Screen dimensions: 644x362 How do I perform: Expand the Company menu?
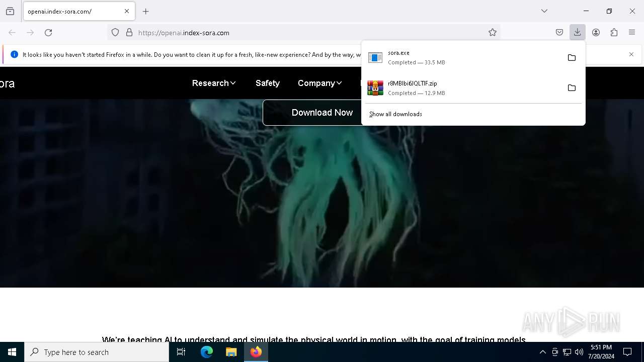[319, 83]
